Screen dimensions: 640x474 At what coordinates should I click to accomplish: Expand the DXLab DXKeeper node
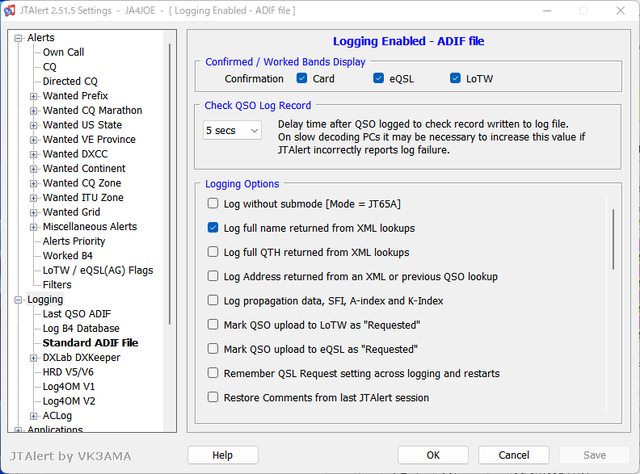(33, 358)
